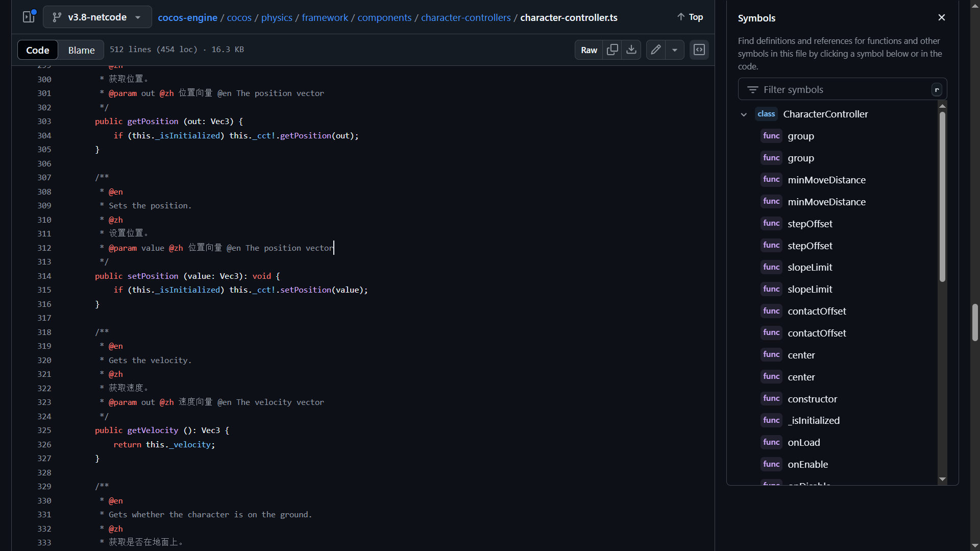The width and height of the screenshot is (980, 551).
Task: Jump to Top of file
Action: (x=690, y=17)
